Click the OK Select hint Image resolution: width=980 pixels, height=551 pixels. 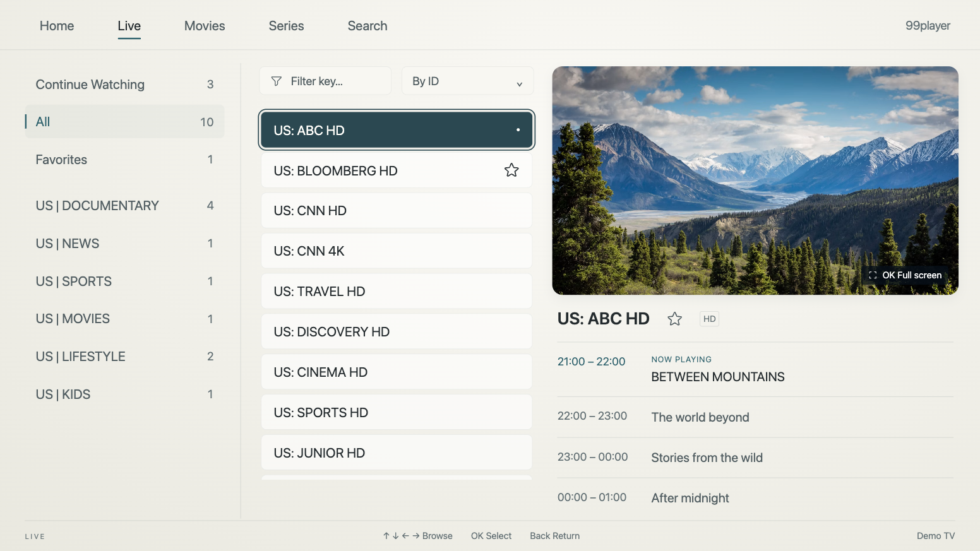pyautogui.click(x=491, y=536)
